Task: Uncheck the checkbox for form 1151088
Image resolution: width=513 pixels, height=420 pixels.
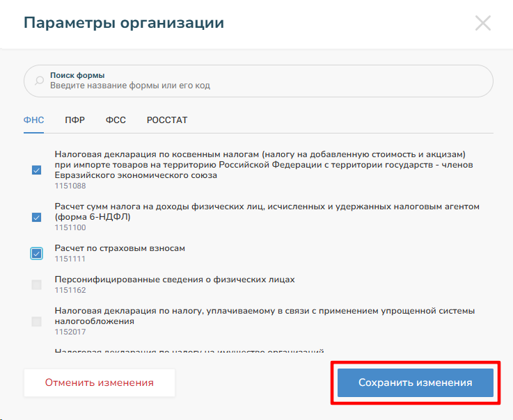Action: pos(37,170)
